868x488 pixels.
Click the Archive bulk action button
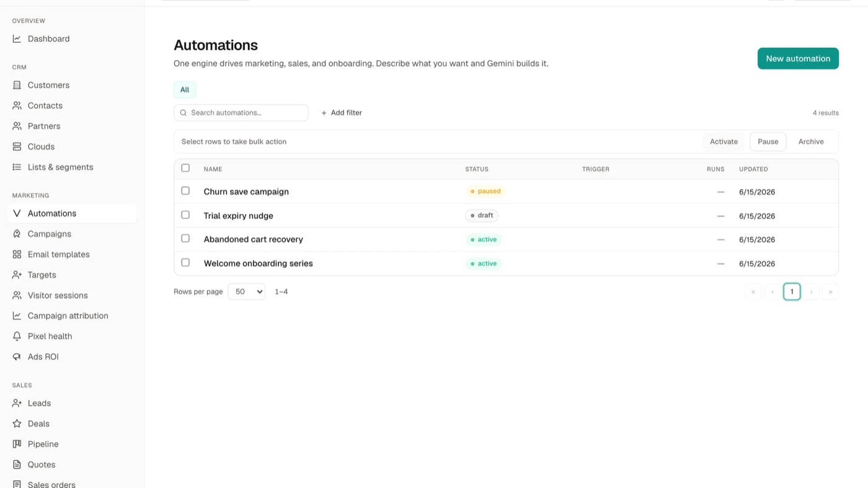[x=811, y=141]
